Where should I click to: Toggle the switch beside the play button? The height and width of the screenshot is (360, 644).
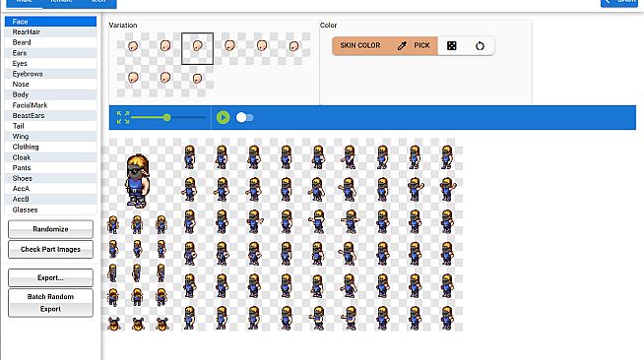pos(245,118)
